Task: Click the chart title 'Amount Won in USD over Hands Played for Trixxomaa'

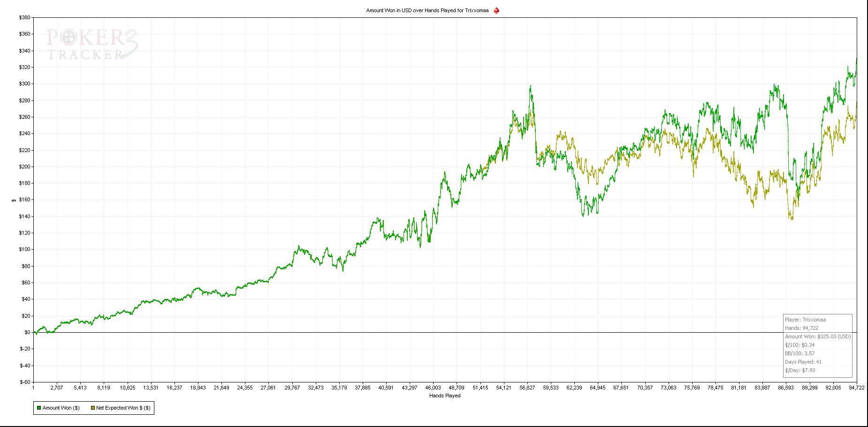Action: tap(427, 10)
